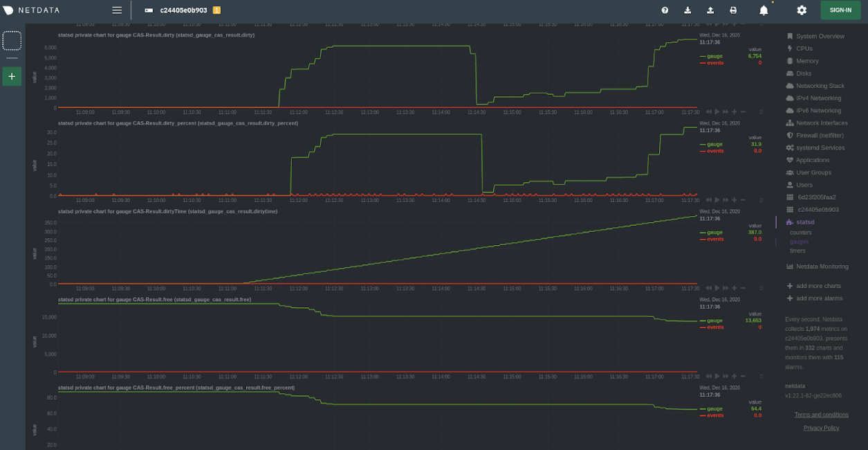
Task: Play the CAS-Result.free chart
Action: click(x=717, y=376)
